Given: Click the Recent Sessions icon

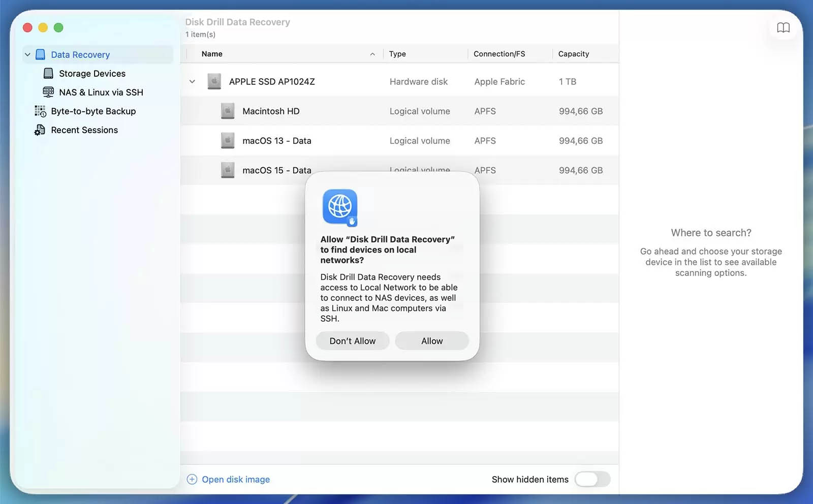Looking at the screenshot, I should [40, 130].
